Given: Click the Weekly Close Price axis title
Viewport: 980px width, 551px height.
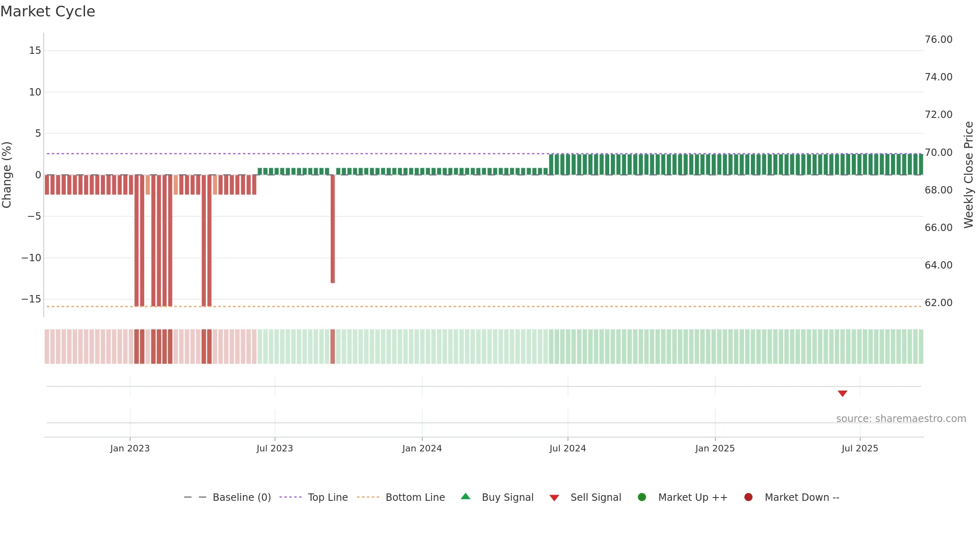Looking at the screenshot, I should point(969,175).
